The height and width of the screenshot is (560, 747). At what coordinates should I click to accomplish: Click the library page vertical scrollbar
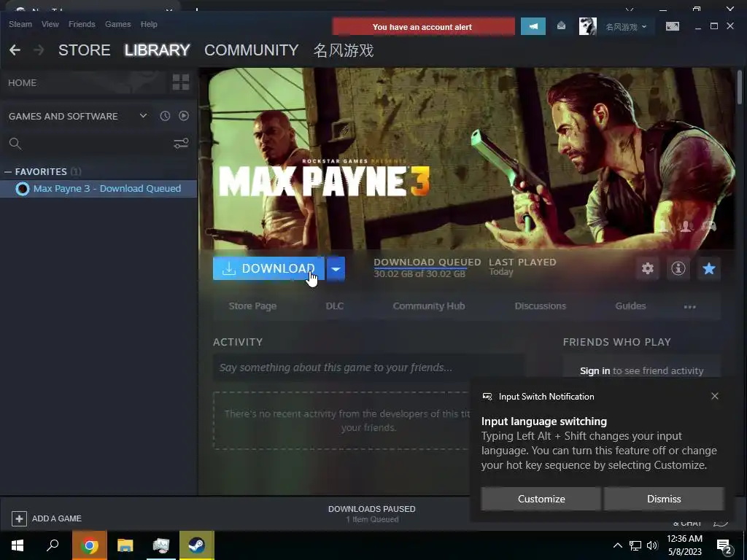pyautogui.click(x=740, y=87)
